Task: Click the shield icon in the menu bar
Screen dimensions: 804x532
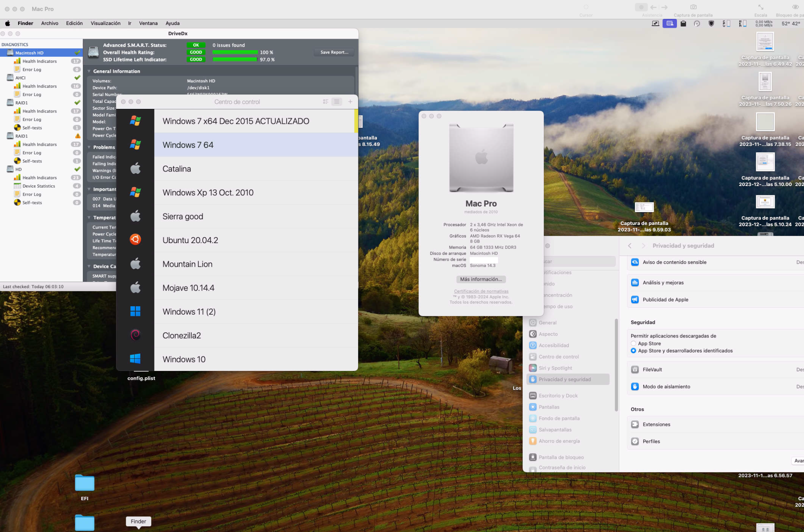Action: click(x=711, y=24)
